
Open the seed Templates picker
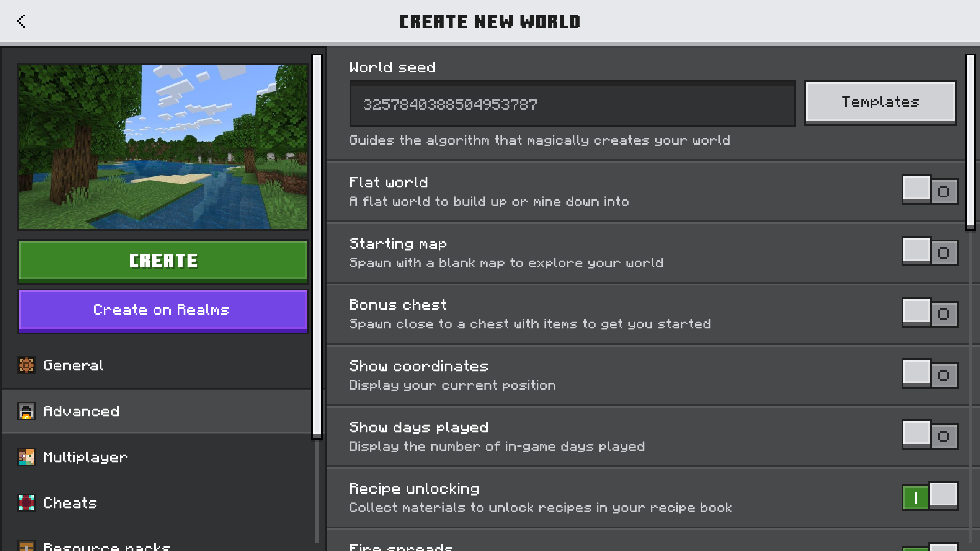880,103
